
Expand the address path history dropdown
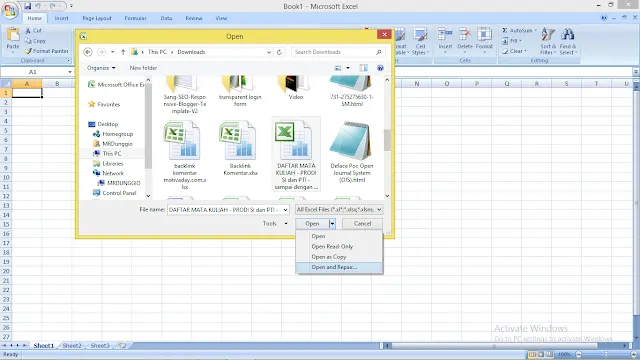coord(269,52)
